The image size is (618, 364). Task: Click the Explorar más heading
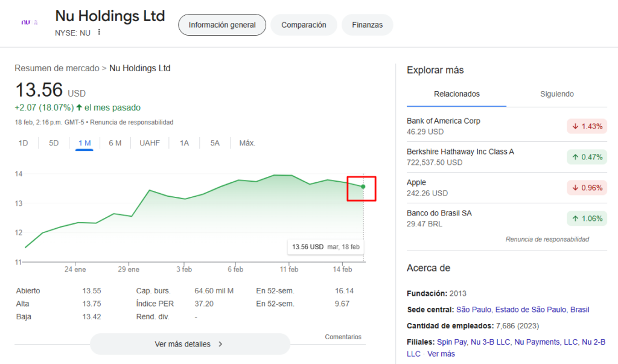(435, 70)
